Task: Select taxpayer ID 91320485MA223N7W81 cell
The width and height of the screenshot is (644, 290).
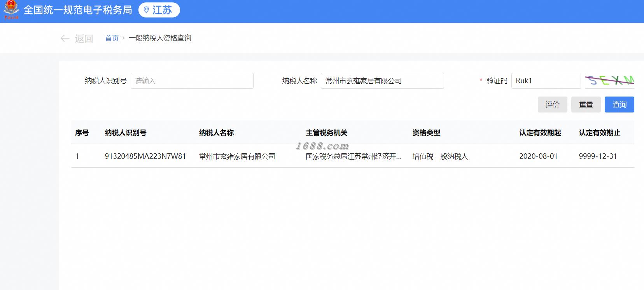Action: (145, 156)
